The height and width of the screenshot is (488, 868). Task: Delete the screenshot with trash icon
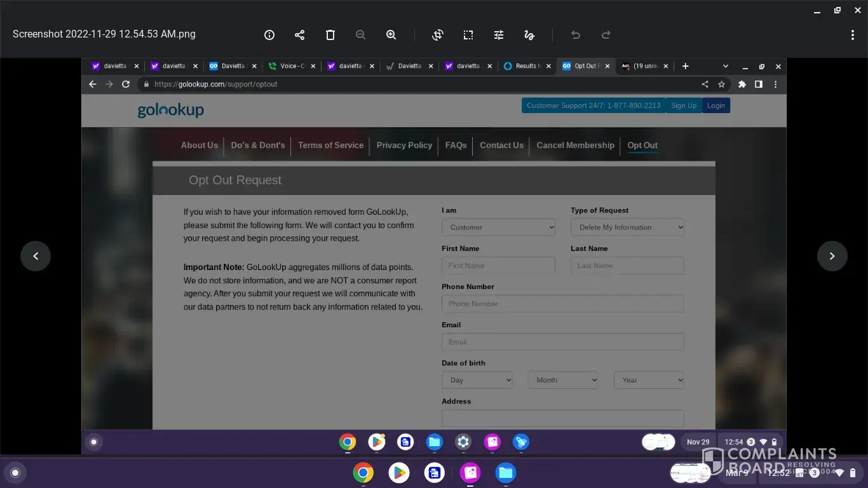coord(330,35)
